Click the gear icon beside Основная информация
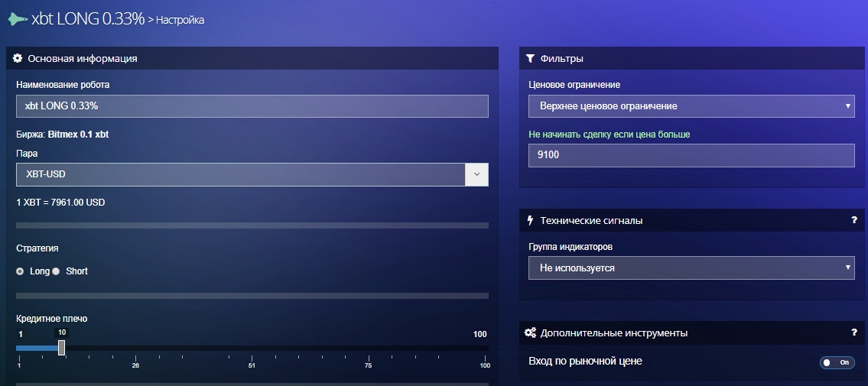 [x=17, y=58]
